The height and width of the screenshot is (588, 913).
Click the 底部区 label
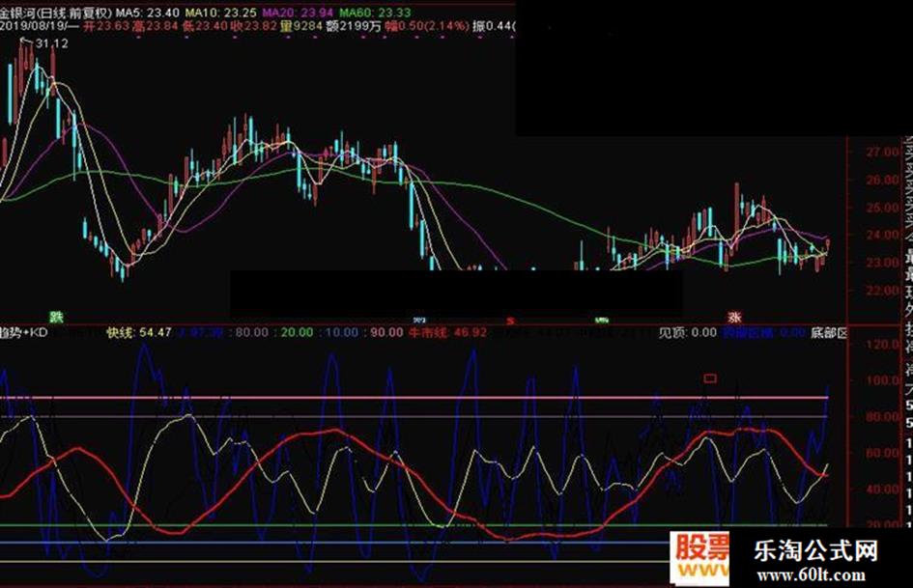(829, 332)
